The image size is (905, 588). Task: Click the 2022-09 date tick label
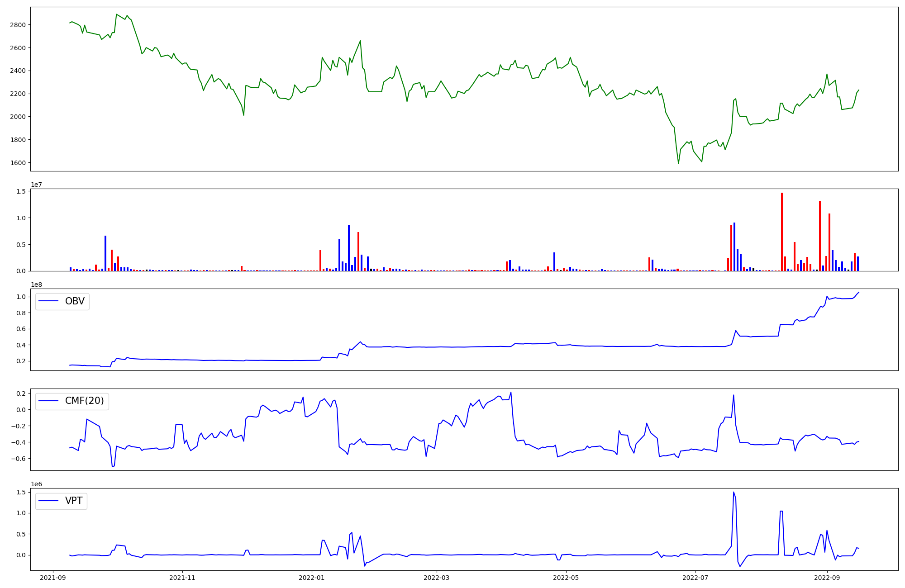pos(827,578)
